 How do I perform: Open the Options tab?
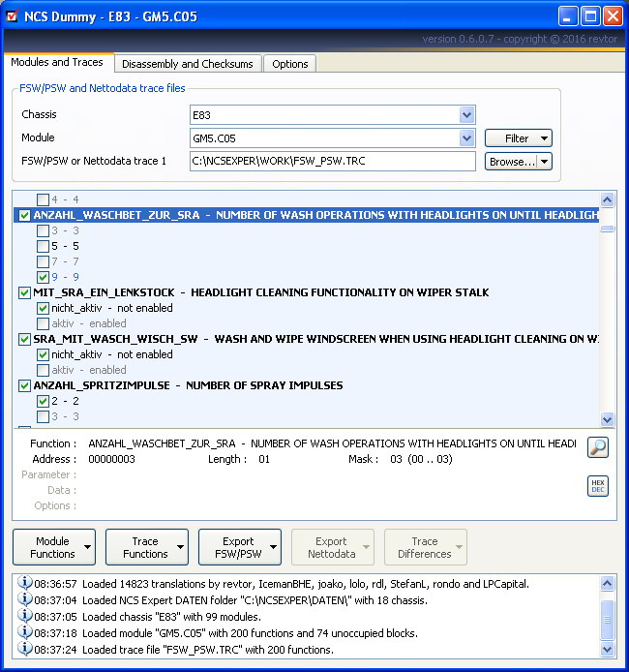point(290,64)
